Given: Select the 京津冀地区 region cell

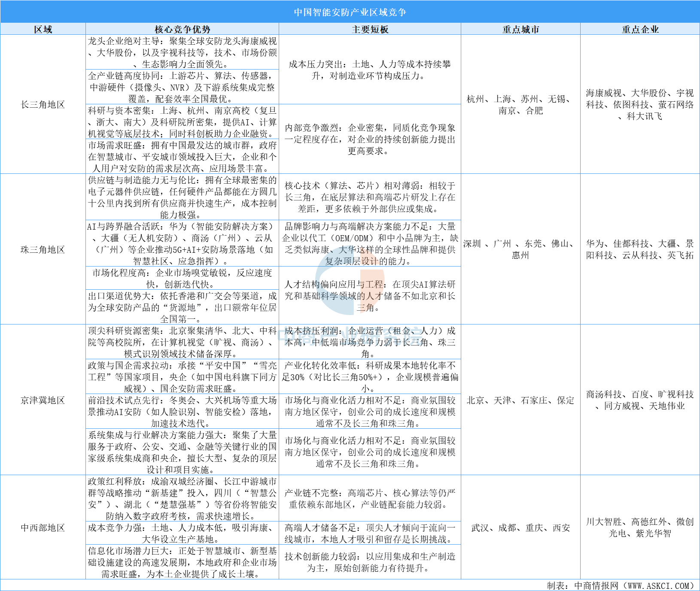Looking at the screenshot, I should pyautogui.click(x=43, y=400).
